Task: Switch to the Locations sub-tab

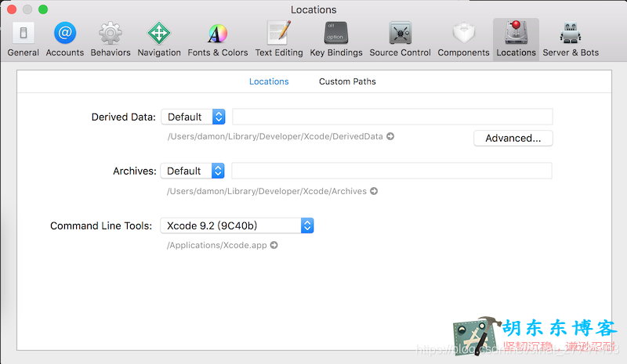Action: 269,81
